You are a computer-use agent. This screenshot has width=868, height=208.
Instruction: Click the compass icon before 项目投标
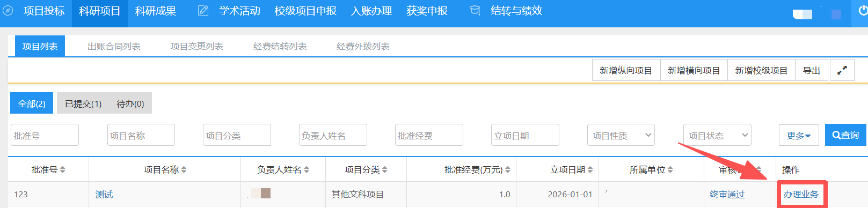8,11
